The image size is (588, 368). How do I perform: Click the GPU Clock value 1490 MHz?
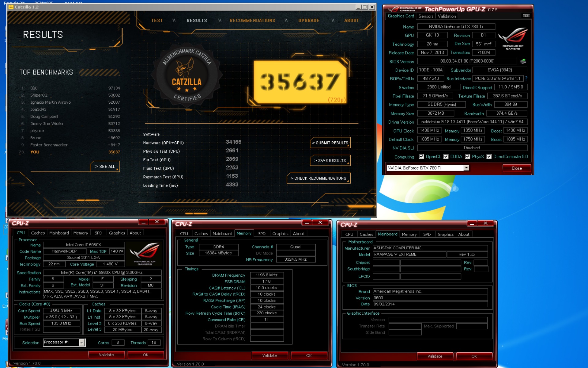[x=429, y=130]
